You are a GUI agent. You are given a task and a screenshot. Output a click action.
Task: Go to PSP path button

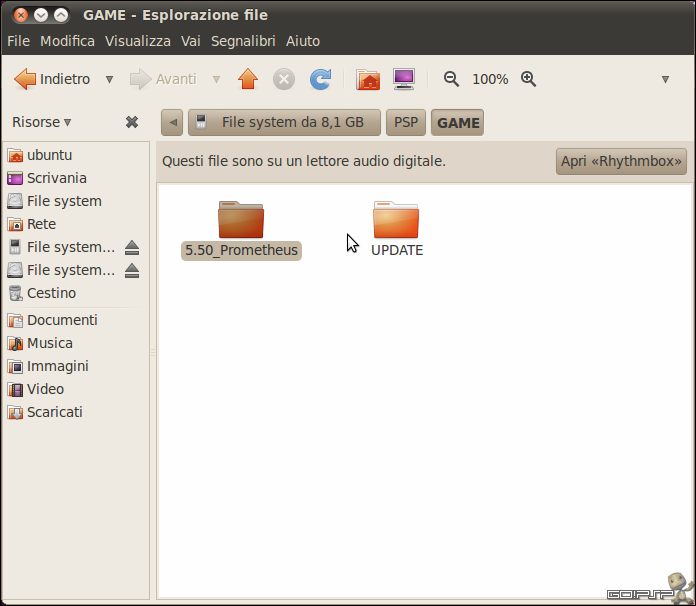(x=406, y=123)
